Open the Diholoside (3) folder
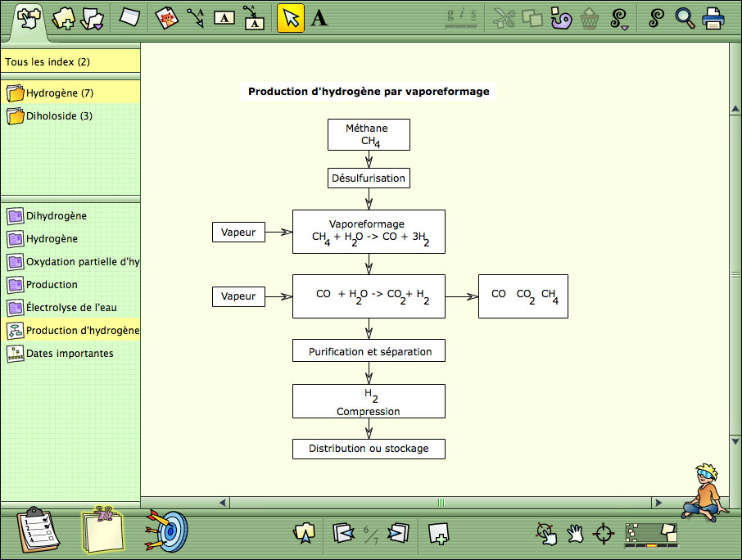 click(70, 116)
